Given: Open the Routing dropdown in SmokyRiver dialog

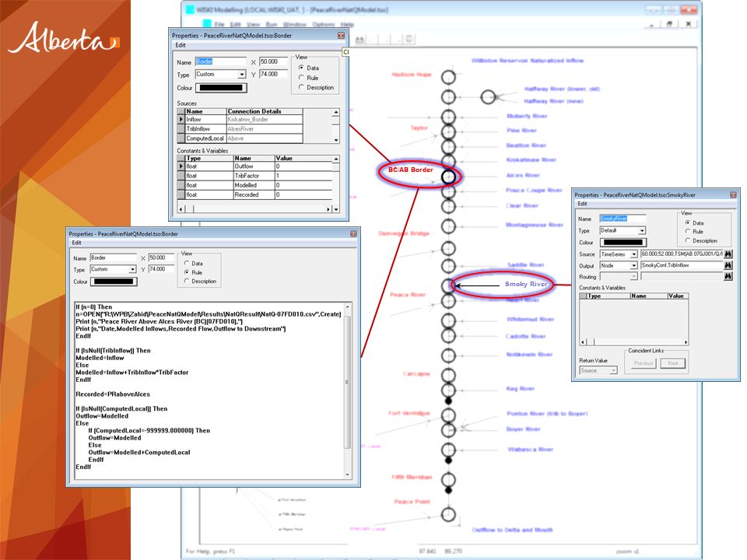Looking at the screenshot, I should (x=633, y=277).
